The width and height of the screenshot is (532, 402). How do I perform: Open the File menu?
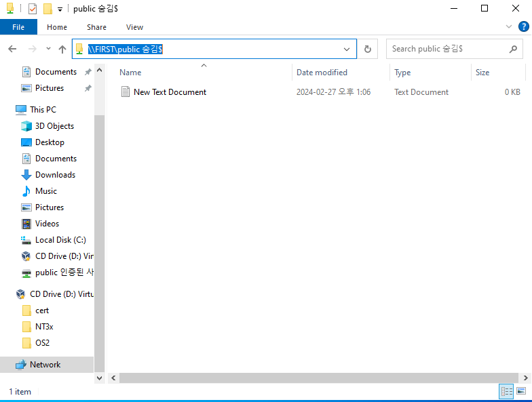[x=18, y=27]
